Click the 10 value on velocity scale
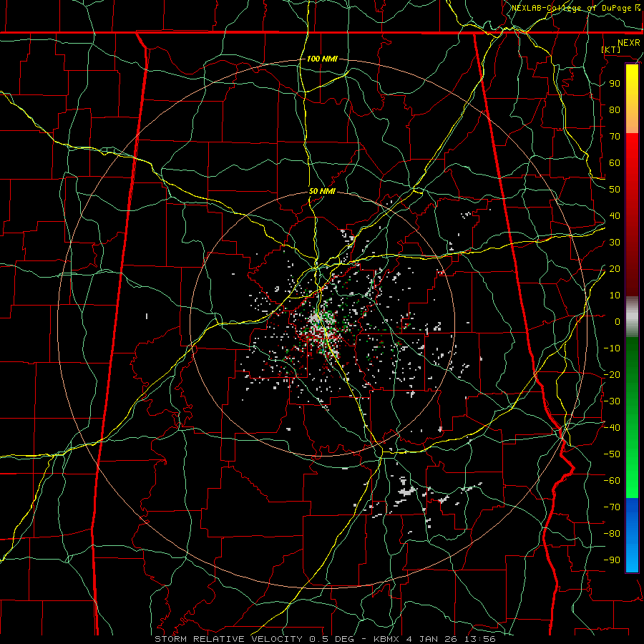This screenshot has height=644, width=644. coord(615,296)
